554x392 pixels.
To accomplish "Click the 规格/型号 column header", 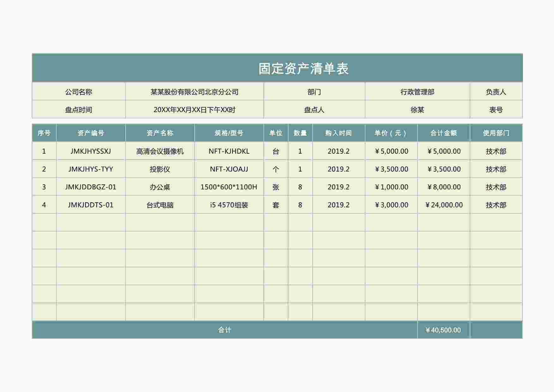I will (229, 133).
